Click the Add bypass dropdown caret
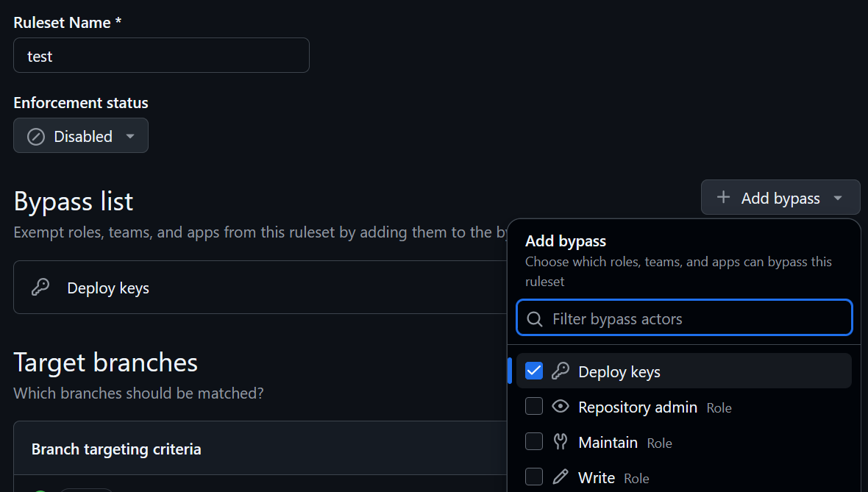Screen dimensions: 868x492 point(838,199)
